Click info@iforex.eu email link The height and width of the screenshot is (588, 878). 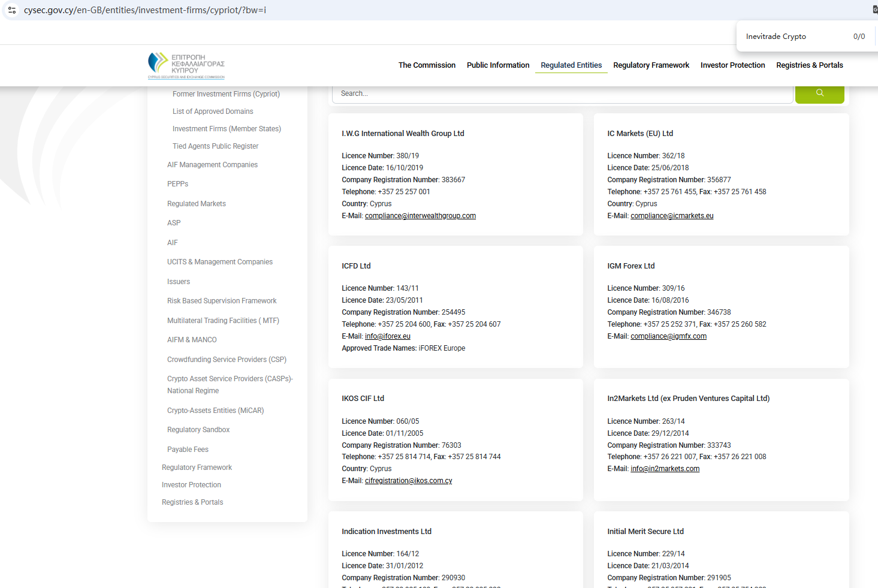(387, 336)
